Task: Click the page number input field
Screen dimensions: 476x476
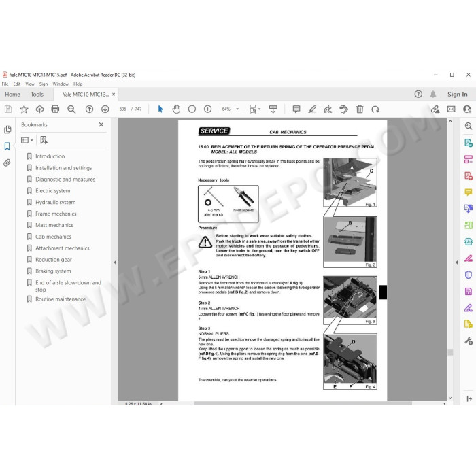Action: 122,109
